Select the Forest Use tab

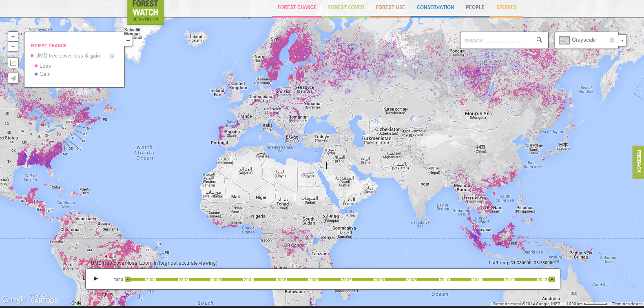(390, 7)
